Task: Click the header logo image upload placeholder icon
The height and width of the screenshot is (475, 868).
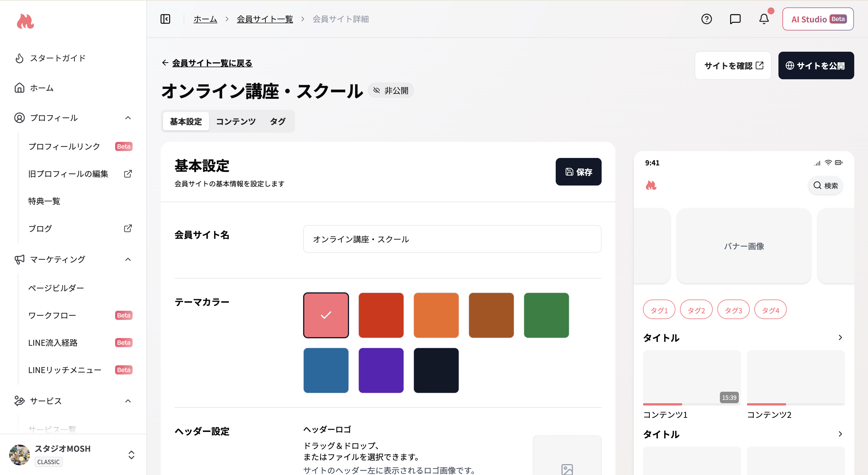Action: (x=567, y=469)
